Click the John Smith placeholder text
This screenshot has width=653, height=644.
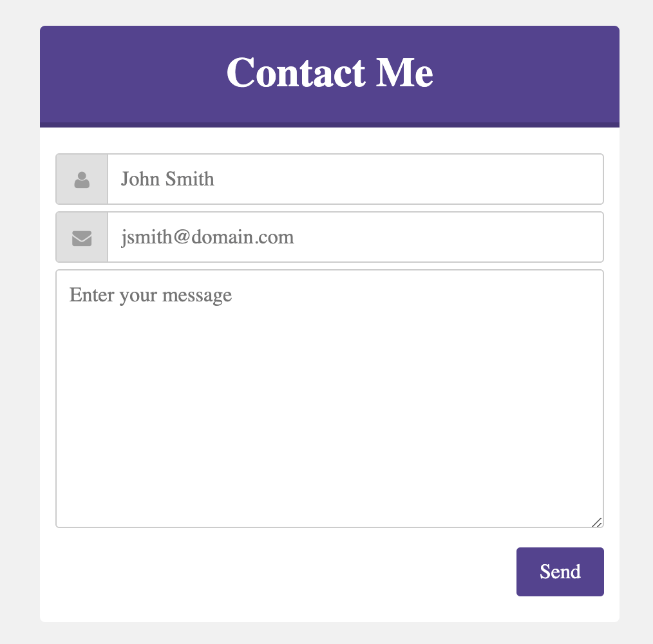167,179
